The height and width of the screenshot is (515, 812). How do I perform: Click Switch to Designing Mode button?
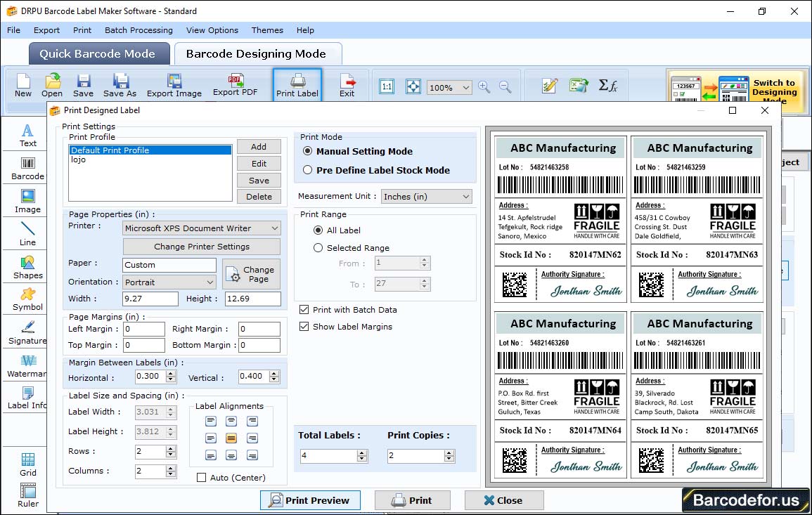point(736,92)
